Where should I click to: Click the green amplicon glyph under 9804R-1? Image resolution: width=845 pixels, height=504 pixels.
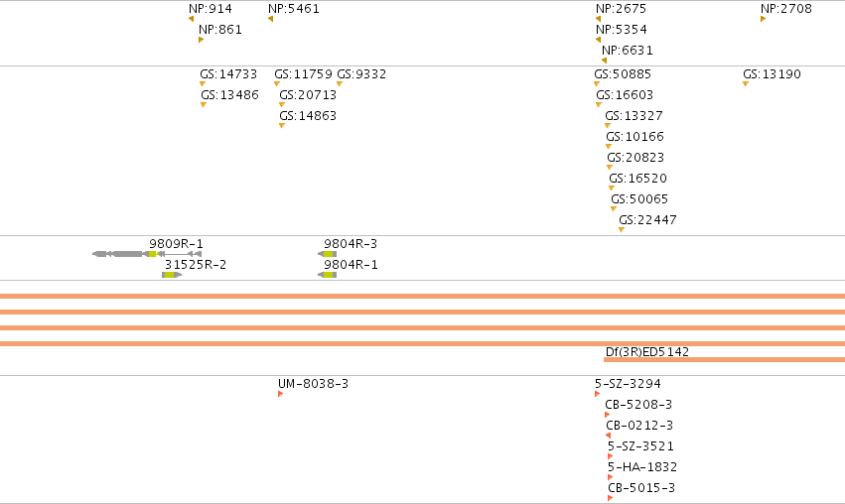[327, 275]
